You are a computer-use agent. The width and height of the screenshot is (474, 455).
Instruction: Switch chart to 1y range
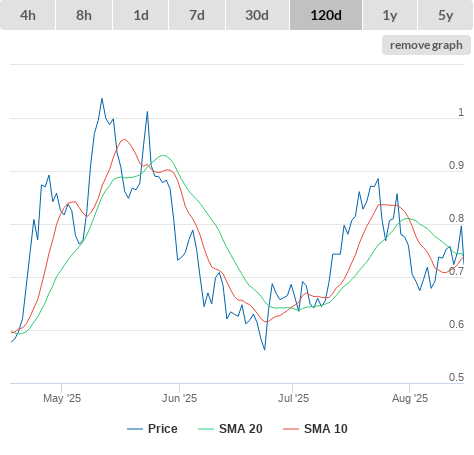pos(390,15)
